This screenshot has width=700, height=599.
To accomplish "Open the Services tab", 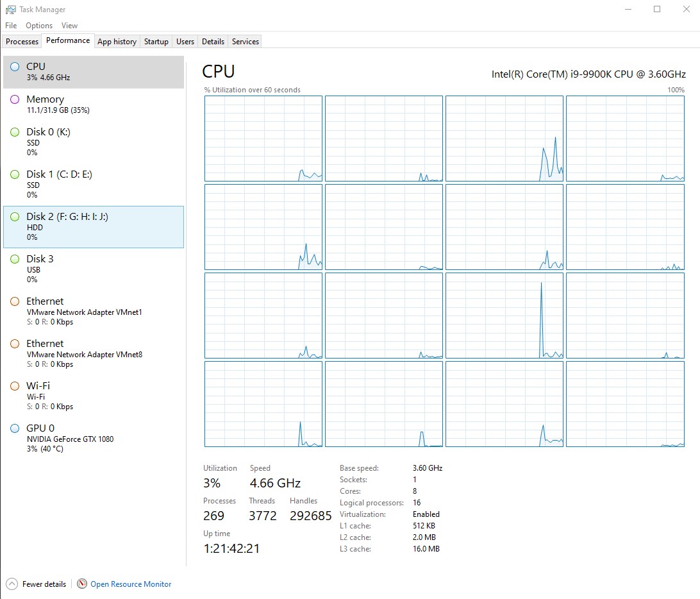I will [x=246, y=42].
